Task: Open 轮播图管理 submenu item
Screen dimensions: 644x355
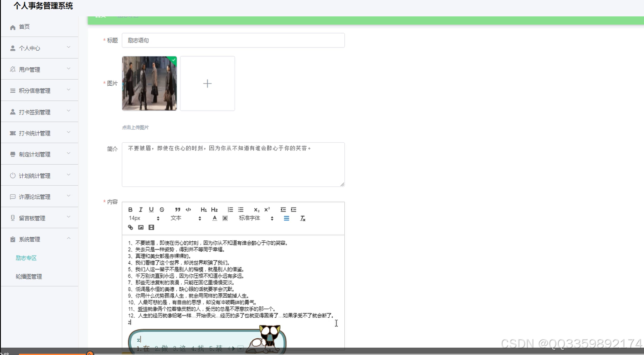Action: (x=29, y=277)
